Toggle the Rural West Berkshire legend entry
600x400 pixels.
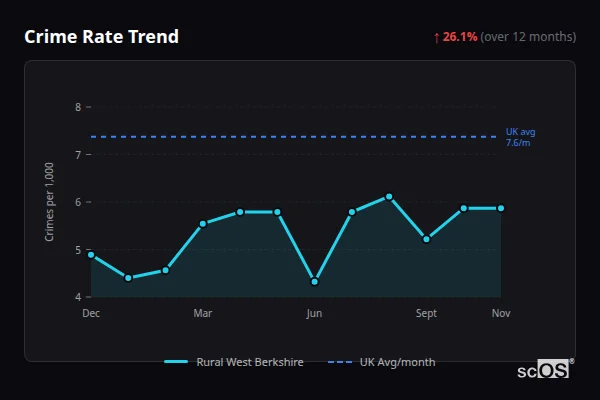[234, 362]
